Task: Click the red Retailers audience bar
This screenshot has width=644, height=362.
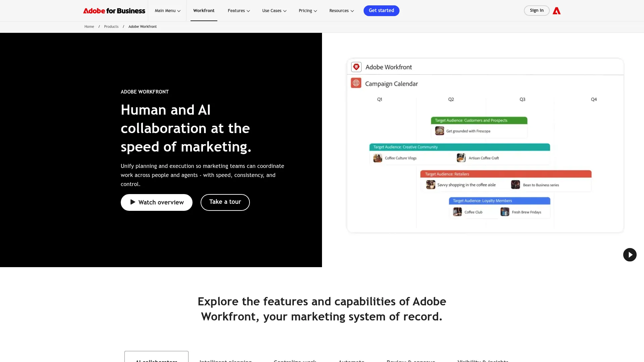Action: 506,174
